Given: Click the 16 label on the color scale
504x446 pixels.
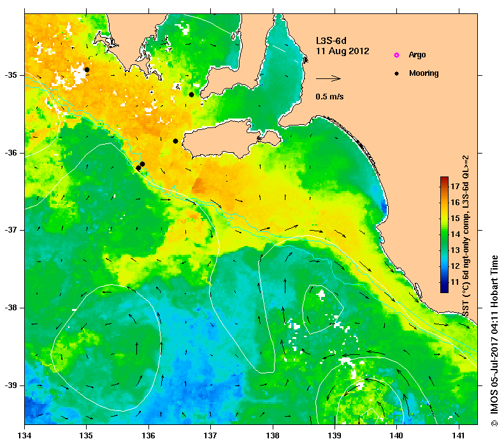Looking at the screenshot, I should (x=455, y=203).
